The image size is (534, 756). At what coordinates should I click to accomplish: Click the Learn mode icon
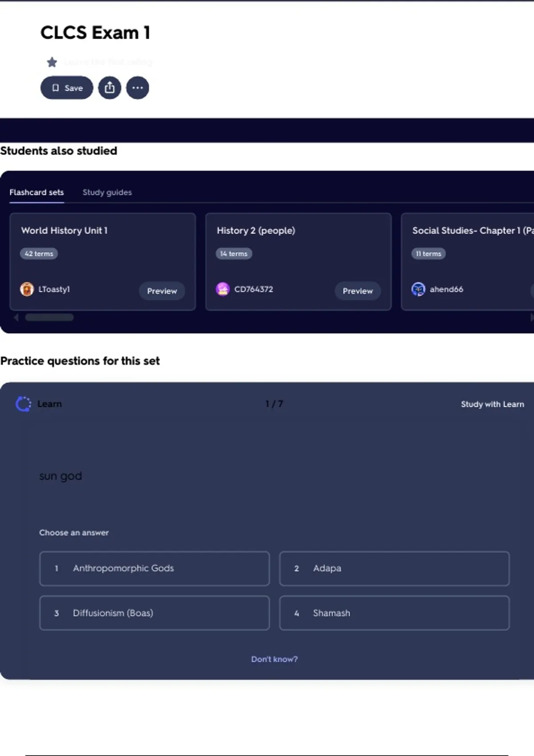click(x=23, y=404)
